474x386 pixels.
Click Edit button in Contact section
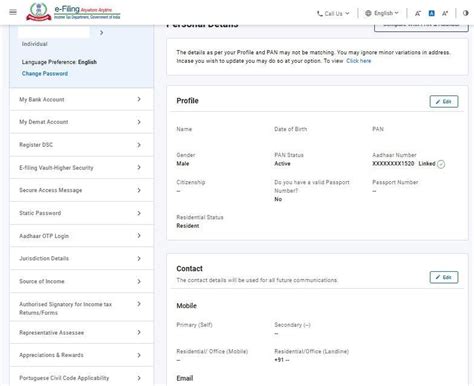pos(444,277)
